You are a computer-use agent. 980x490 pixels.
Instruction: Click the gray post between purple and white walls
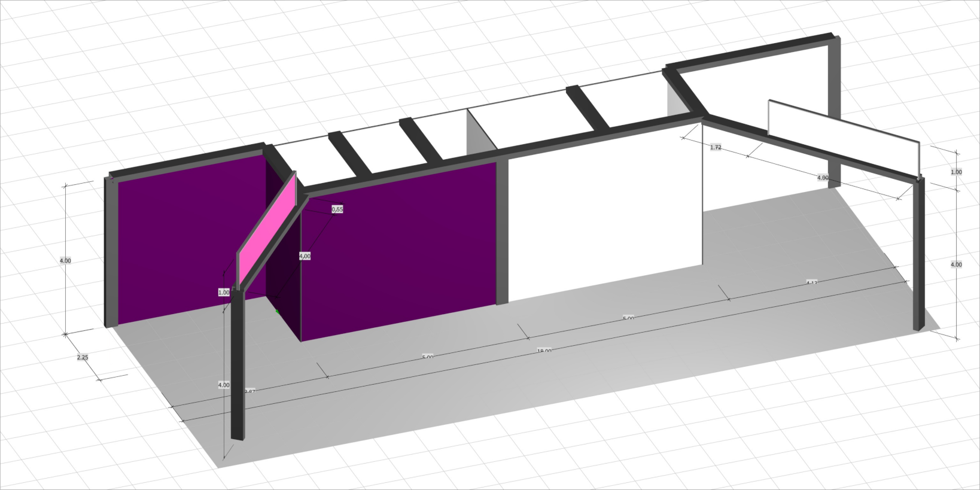tap(503, 233)
